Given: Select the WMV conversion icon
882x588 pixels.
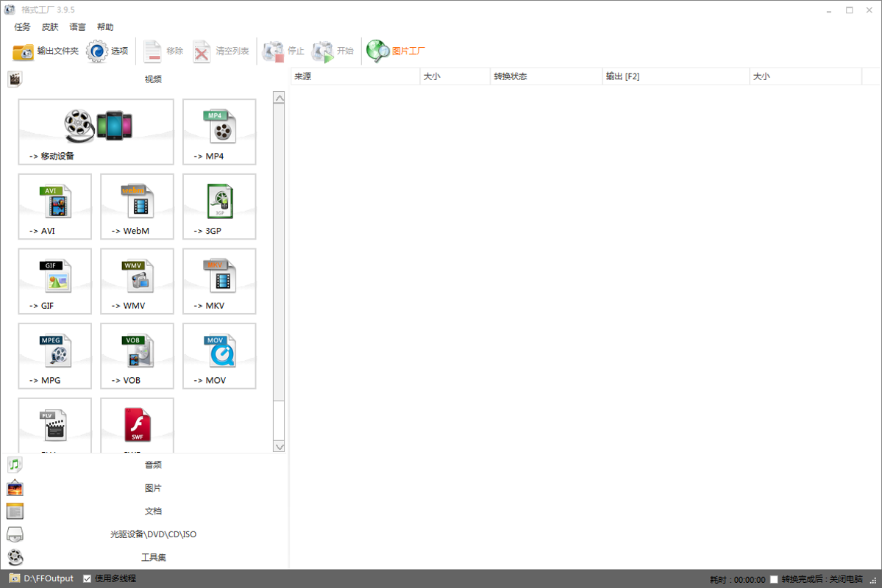Looking at the screenshot, I should (138, 282).
